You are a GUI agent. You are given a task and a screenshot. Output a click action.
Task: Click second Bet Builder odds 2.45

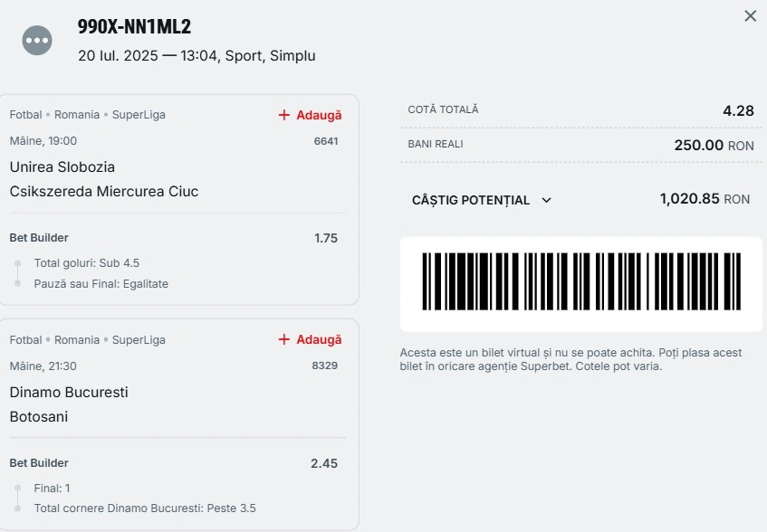[324, 463]
